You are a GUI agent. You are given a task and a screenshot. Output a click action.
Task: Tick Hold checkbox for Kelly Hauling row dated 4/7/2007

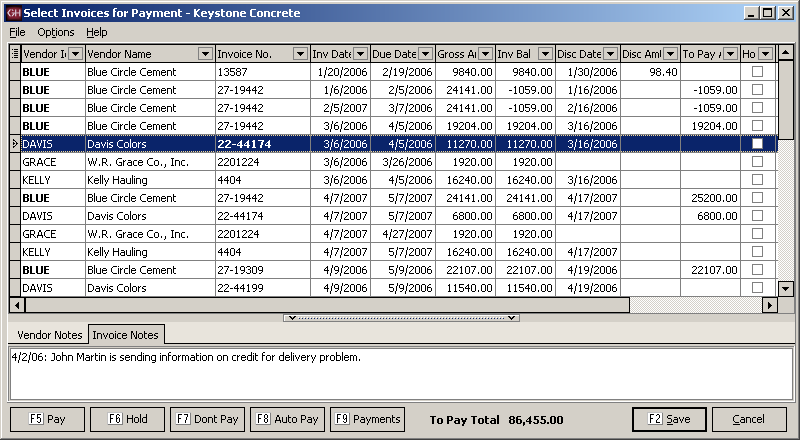tap(758, 252)
